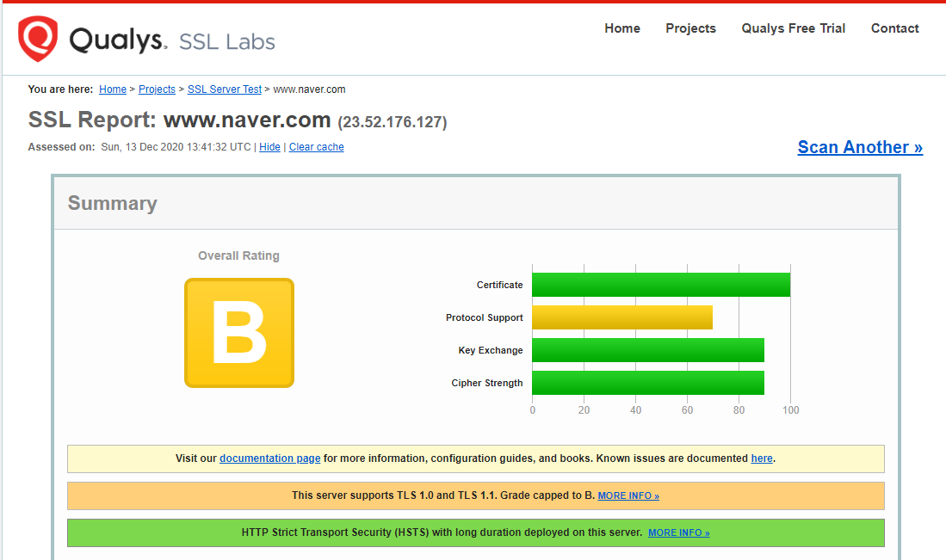The height and width of the screenshot is (560, 946).
Task: Click the green Key Exchange score bar
Action: coord(648,350)
